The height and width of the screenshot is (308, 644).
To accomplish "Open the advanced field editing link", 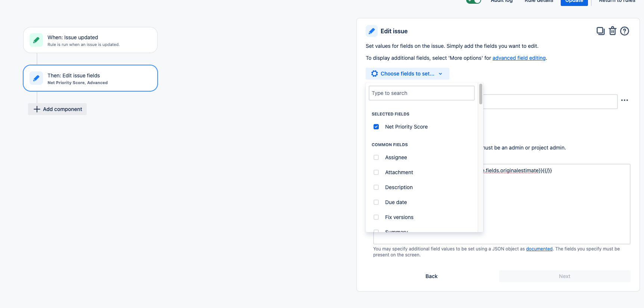I will click(x=519, y=58).
